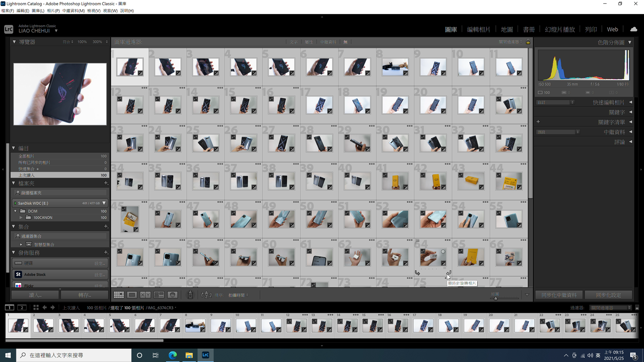Click the 同步化設定 button
The image size is (644, 362).
608,295
